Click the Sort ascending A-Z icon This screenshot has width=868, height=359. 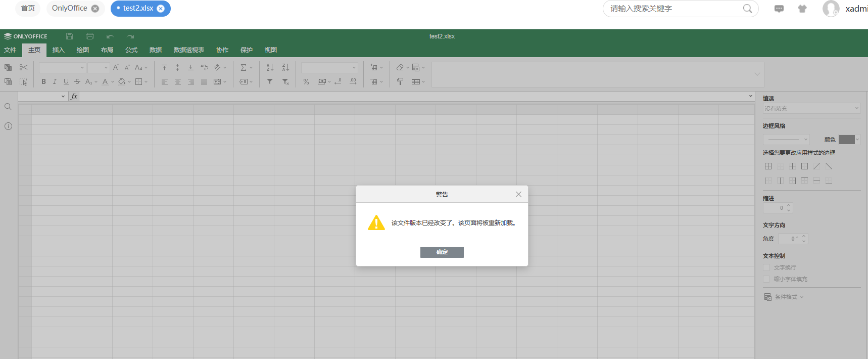(270, 67)
